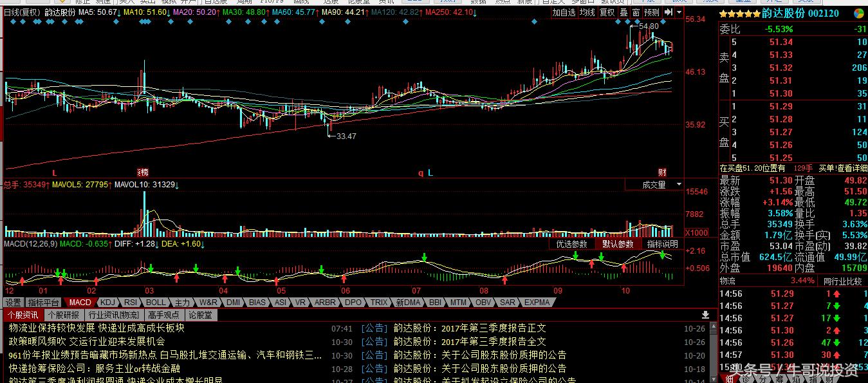Select the MACD indicator tab
868x383 pixels.
[x=80, y=303]
